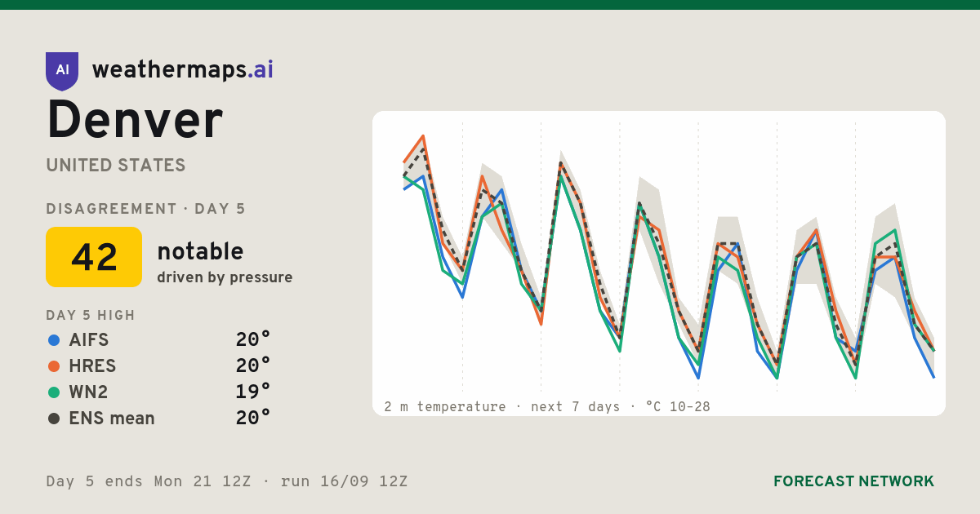This screenshot has height=514, width=980.
Task: Select the yellow 42 disagreement score badge
Action: click(94, 257)
